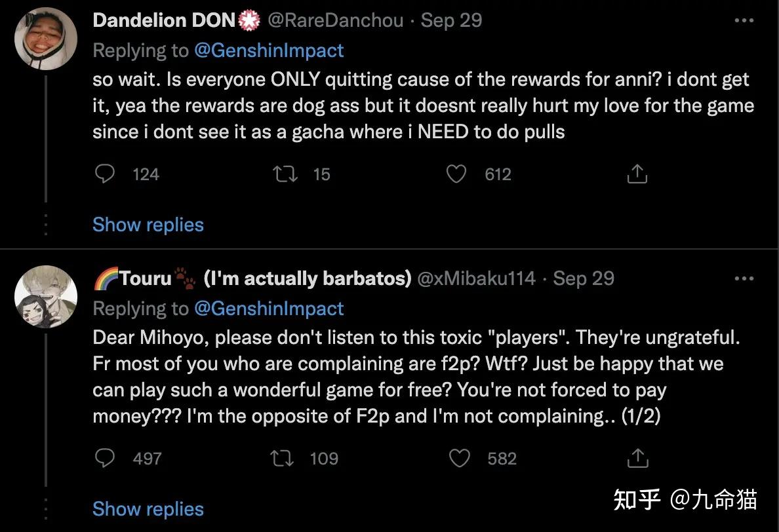Share Touru's tweet via share icon
The height and width of the screenshot is (532, 779).
[x=637, y=459]
